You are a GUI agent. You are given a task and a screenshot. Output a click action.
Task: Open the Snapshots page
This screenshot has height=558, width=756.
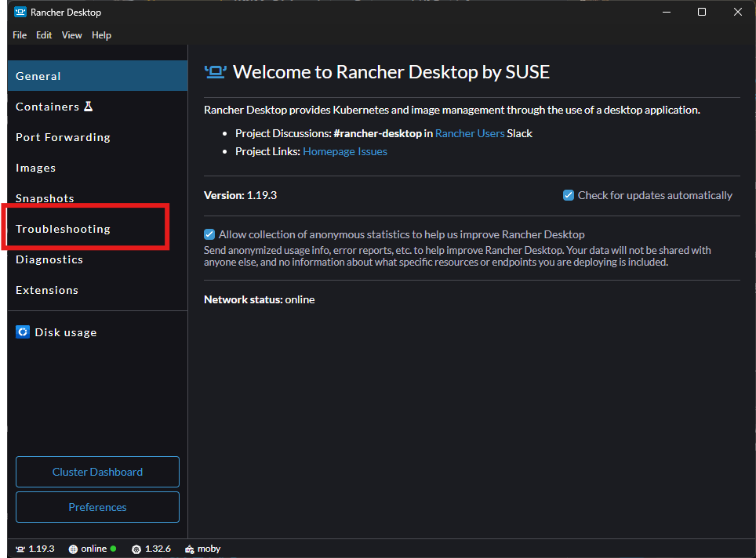(x=97, y=198)
